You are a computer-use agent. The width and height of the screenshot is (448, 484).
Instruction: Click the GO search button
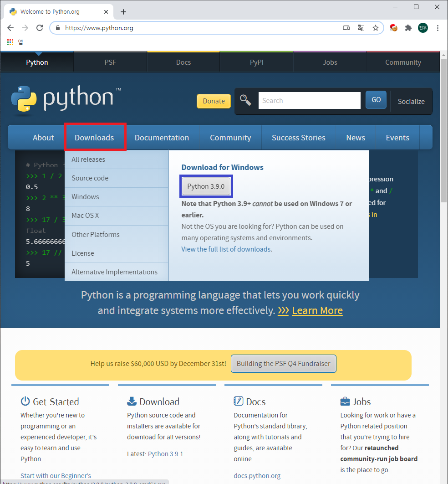pos(376,100)
